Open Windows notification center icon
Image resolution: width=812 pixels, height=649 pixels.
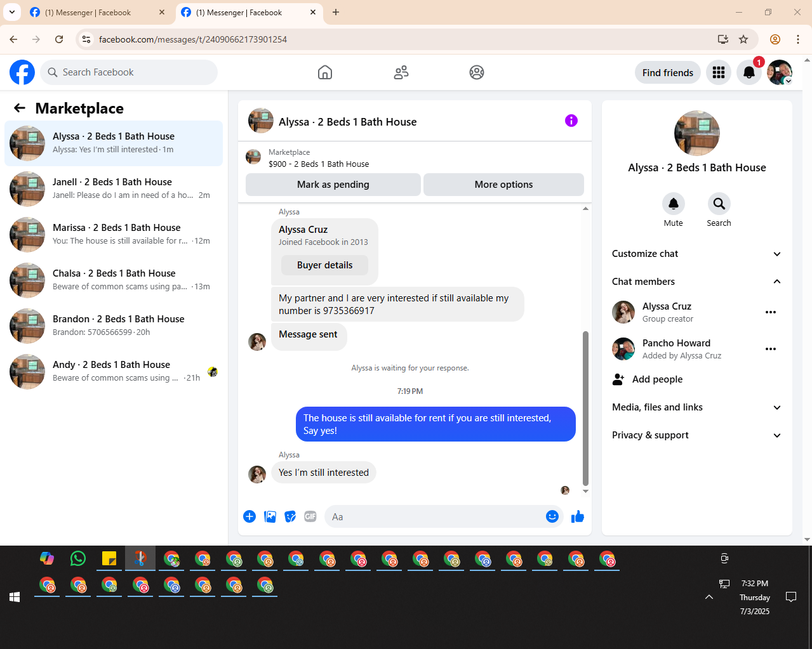[791, 597]
